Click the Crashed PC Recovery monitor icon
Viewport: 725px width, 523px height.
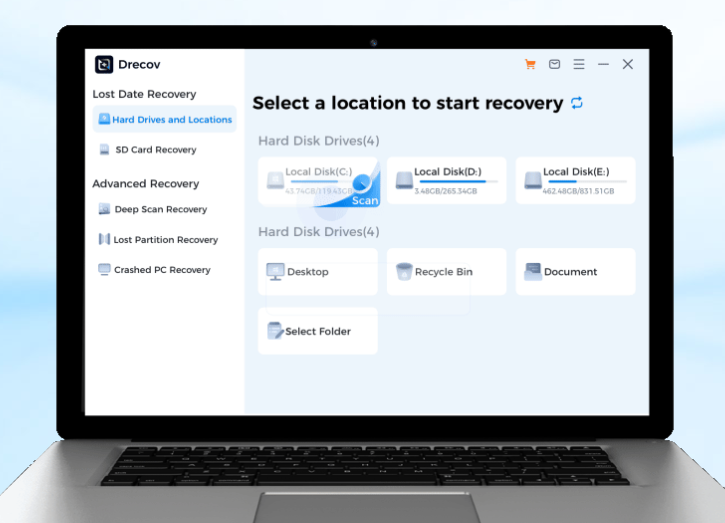(104, 270)
